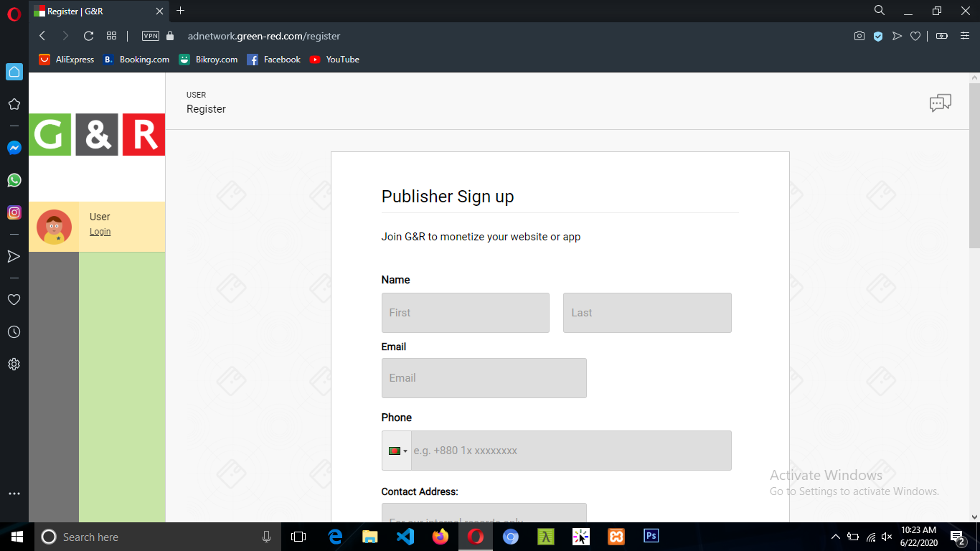View site security lock information
The height and width of the screenshot is (551, 980).
[x=170, y=36]
